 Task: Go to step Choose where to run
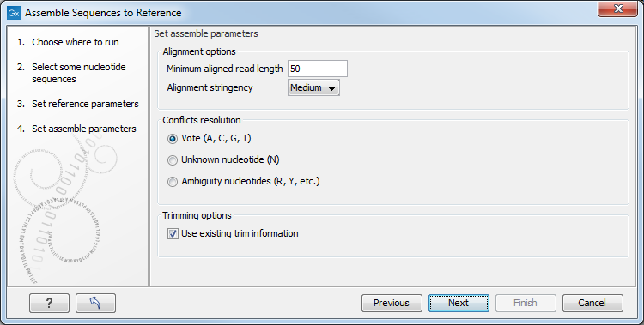coord(76,42)
